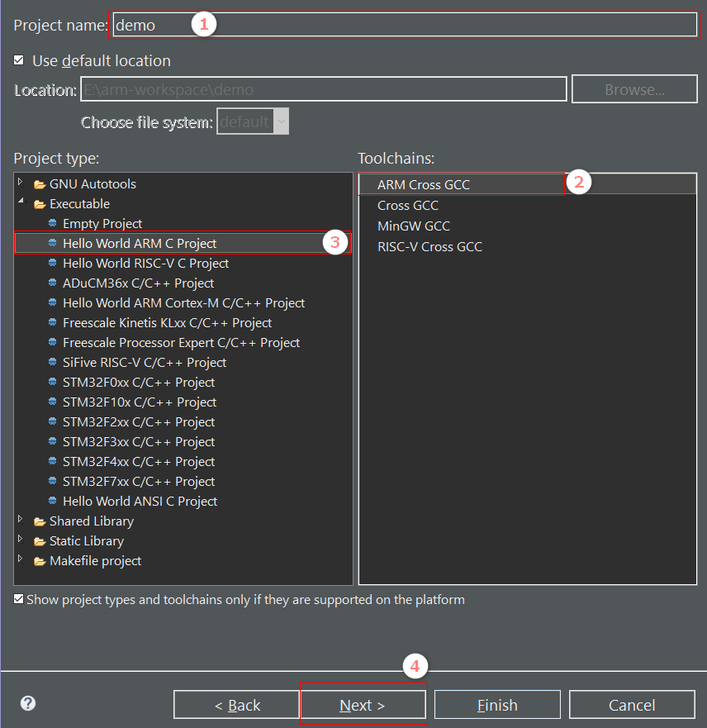Click the Hello World RISC-V C Project icon

click(x=53, y=263)
